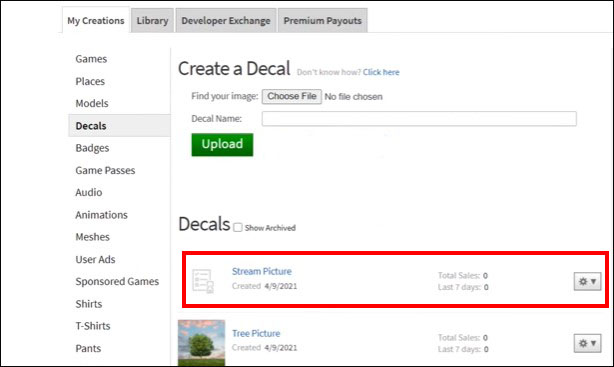Image resolution: width=614 pixels, height=367 pixels.
Task: Open the Premium Payouts tab
Action: (323, 20)
